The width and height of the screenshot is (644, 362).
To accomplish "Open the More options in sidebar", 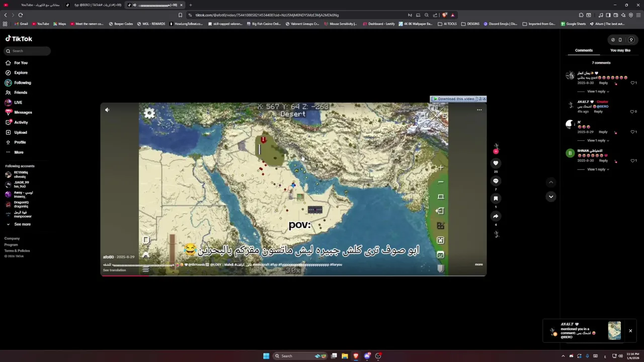I will 14,152.
